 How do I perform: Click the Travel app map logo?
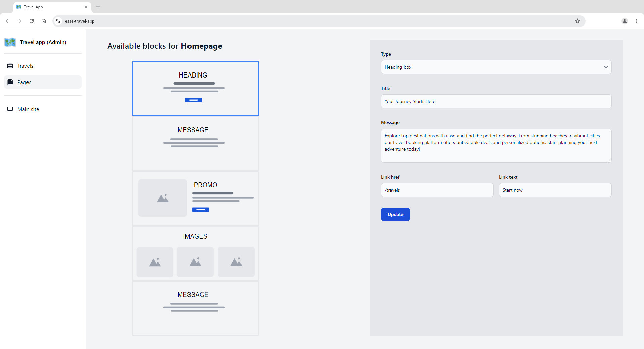pyautogui.click(x=10, y=42)
